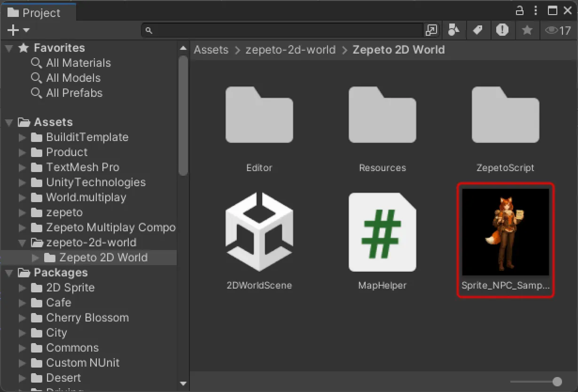Image resolution: width=578 pixels, height=392 pixels.
Task: Toggle the Project panel lock icon
Action: 520,10
